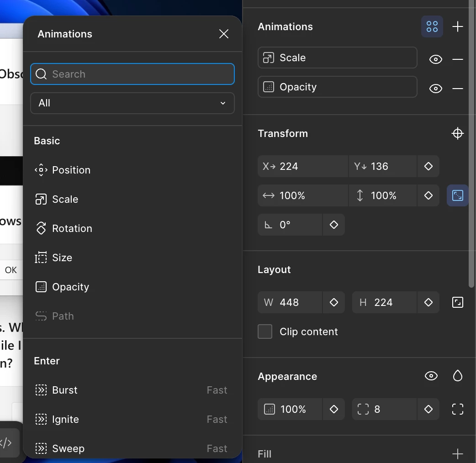The width and height of the screenshot is (476, 463).
Task: Open the All category dropdown
Action: coord(132,103)
